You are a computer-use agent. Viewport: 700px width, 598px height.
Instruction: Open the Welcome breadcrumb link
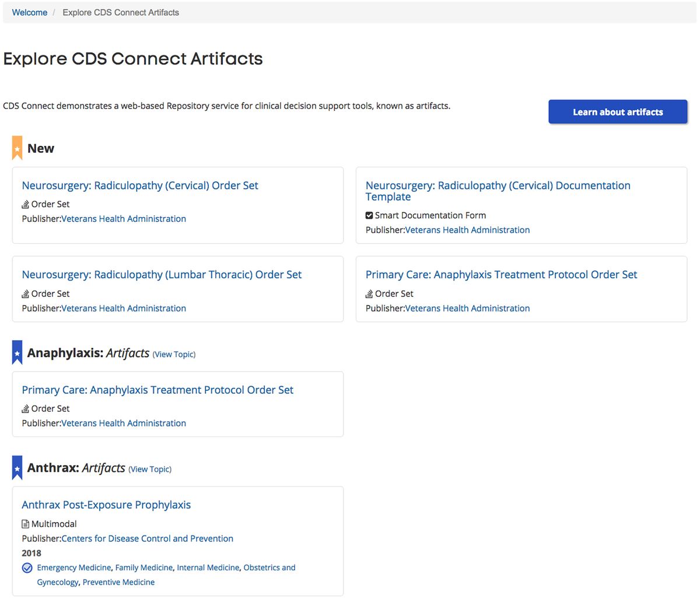(29, 12)
